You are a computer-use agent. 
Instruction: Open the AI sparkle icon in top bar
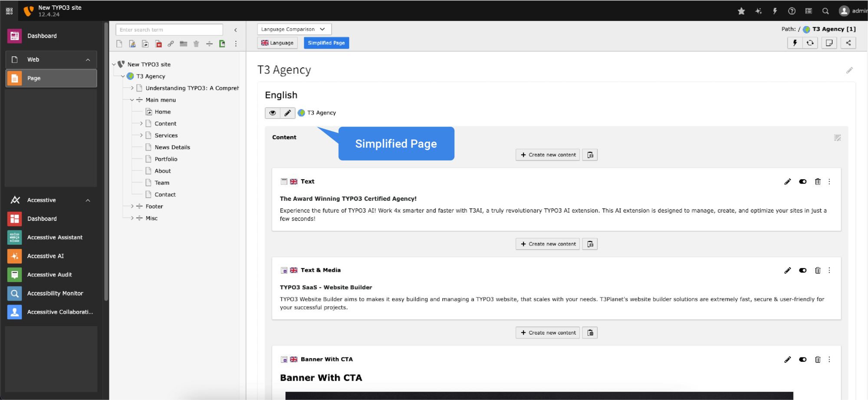[758, 11]
